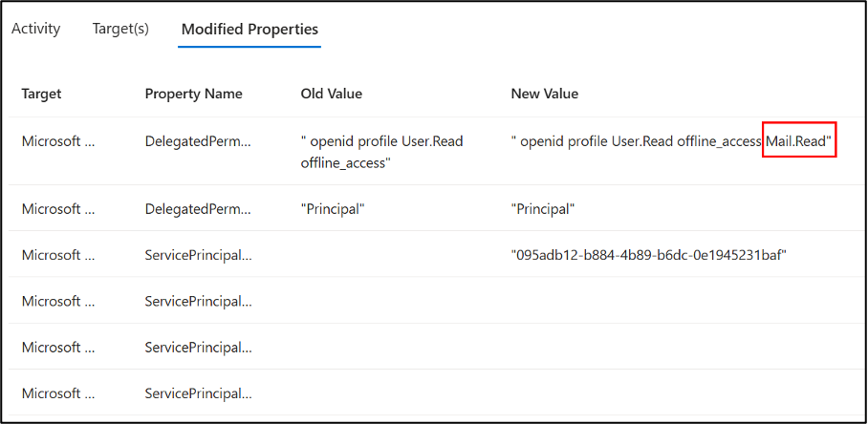Click the highlighted Mail.Read permission text

click(799, 141)
